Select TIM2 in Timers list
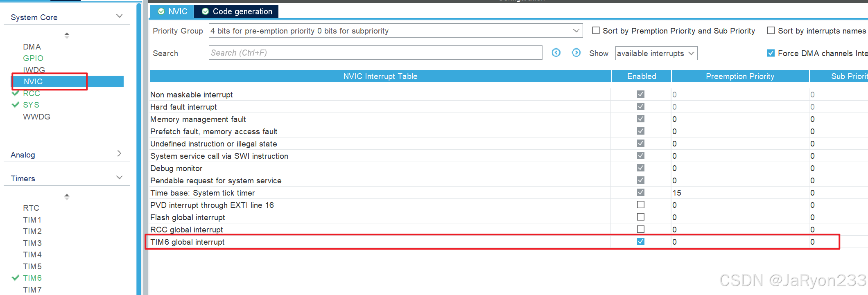This screenshot has height=295, width=868. tap(32, 231)
